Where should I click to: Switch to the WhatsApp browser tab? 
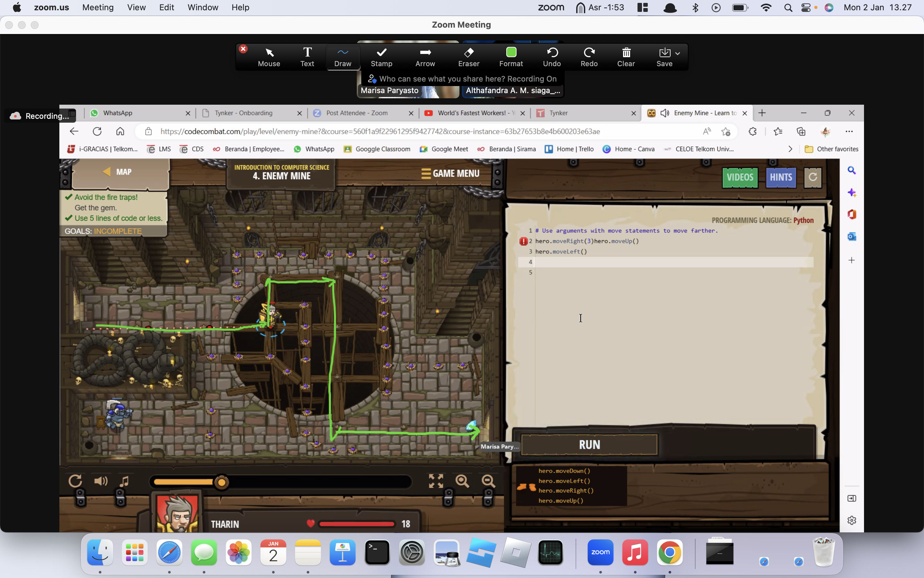(x=140, y=113)
